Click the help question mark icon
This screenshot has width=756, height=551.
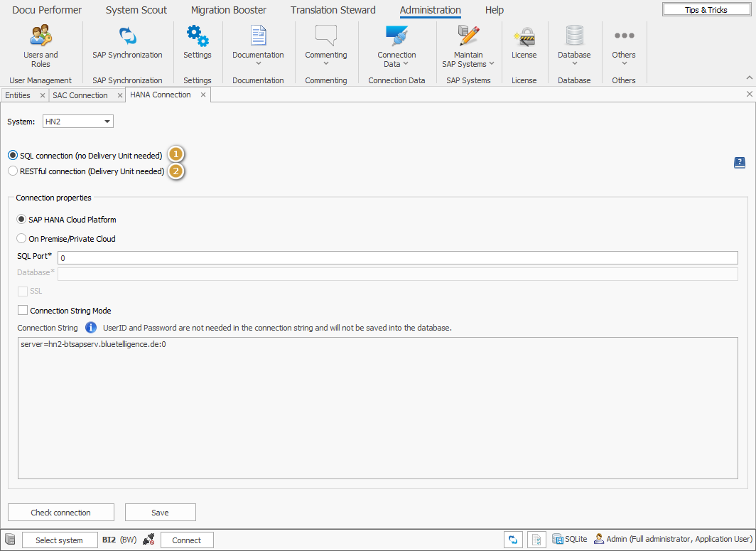[739, 163]
